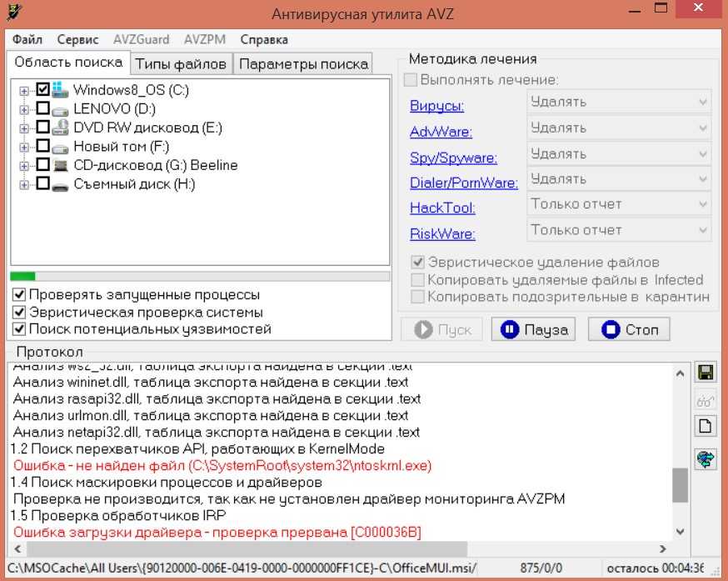The height and width of the screenshot is (581, 728).
Task: Click the AVZ app icon in title bar
Action: coord(13,12)
